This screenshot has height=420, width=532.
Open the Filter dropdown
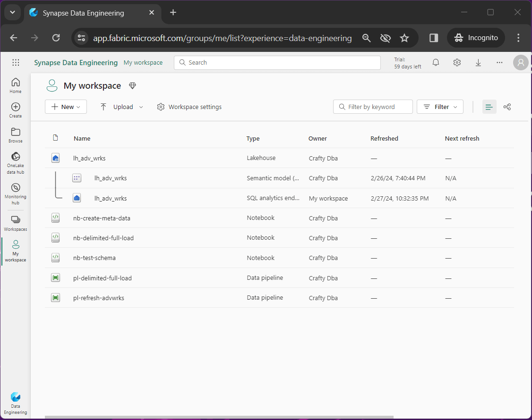point(440,107)
